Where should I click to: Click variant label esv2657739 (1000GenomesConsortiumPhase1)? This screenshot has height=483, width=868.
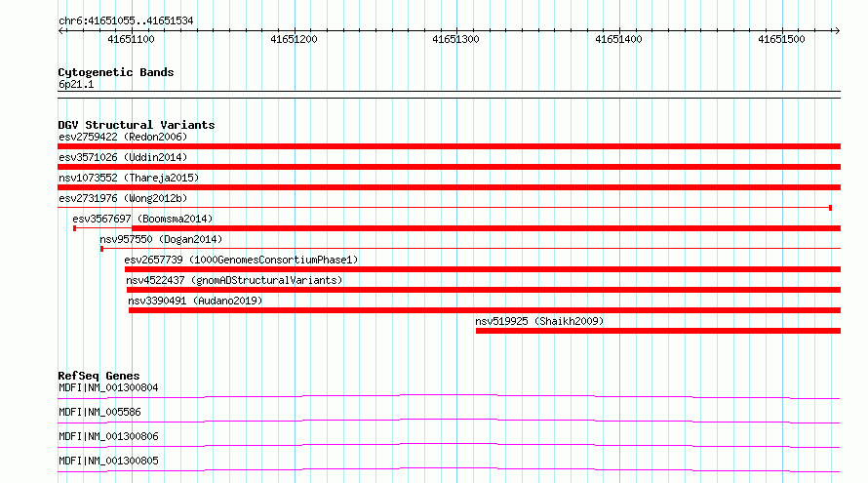(241, 260)
